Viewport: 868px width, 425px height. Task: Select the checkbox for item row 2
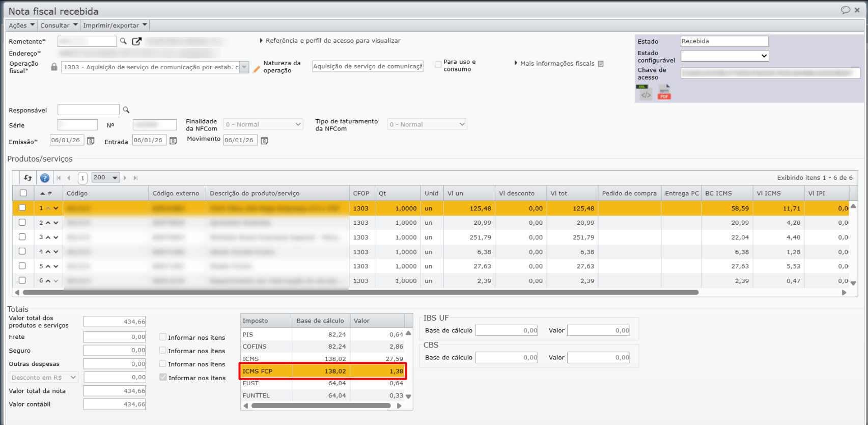click(22, 222)
